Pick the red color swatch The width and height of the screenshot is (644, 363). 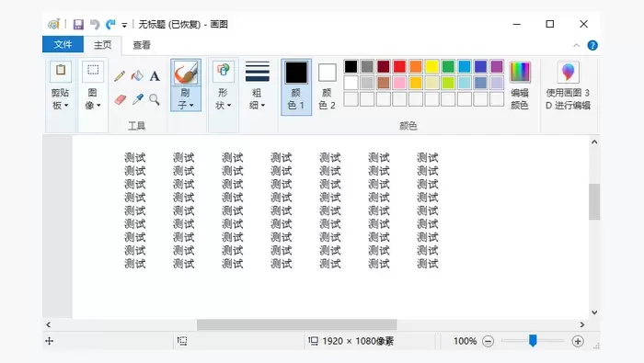[x=399, y=66]
